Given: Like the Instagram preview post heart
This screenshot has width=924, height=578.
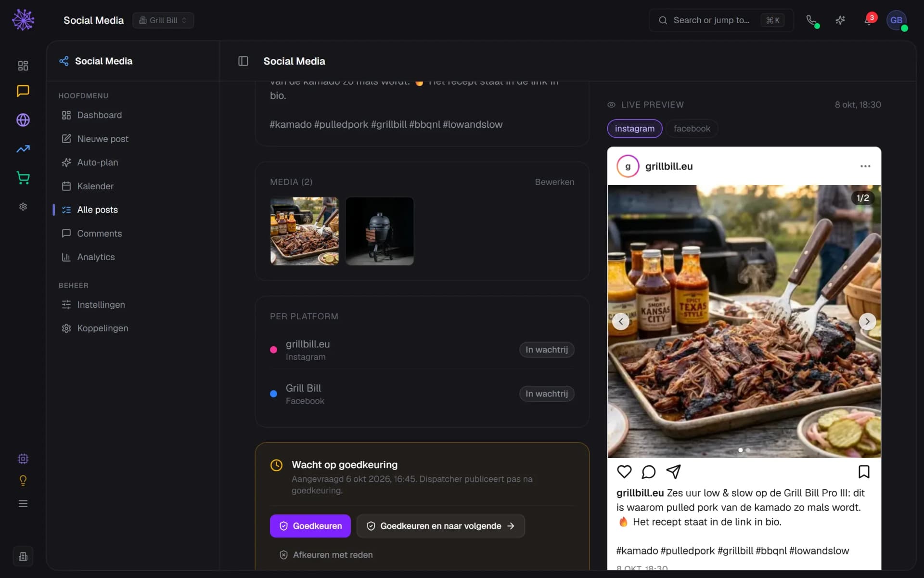Looking at the screenshot, I should pos(624,472).
